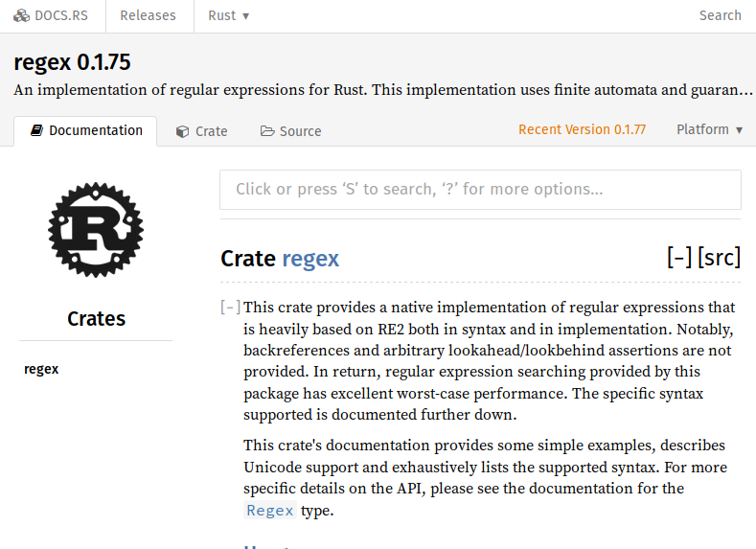The height and width of the screenshot is (549, 756).
Task: Switch to the Crate tab
Action: [x=201, y=131]
